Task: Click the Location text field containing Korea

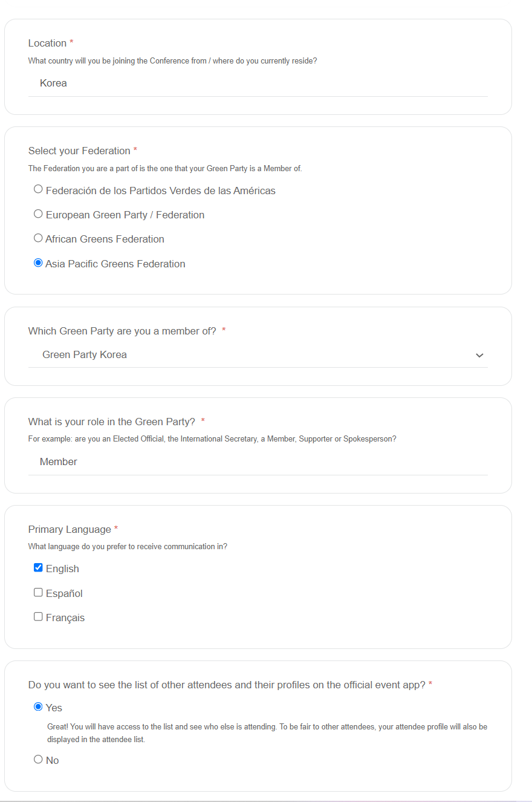Action: (258, 83)
